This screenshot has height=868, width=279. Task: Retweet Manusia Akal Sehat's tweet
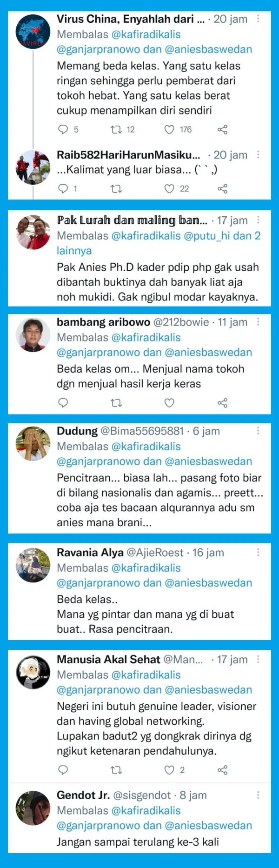(116, 770)
